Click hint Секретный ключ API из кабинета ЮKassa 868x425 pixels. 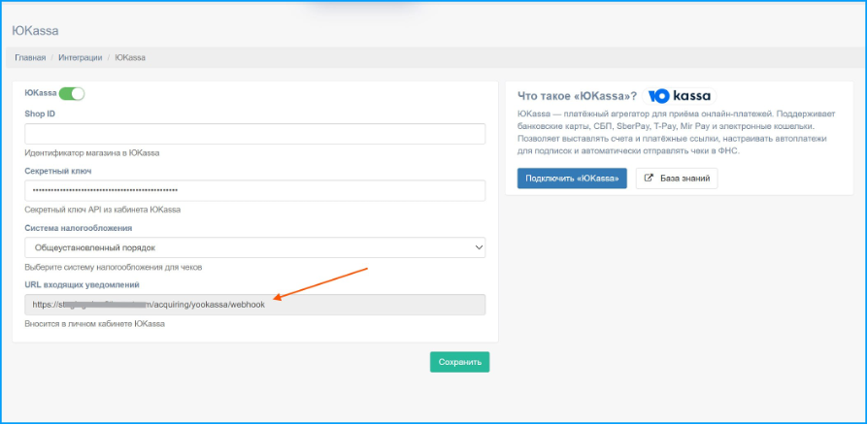[x=103, y=210]
